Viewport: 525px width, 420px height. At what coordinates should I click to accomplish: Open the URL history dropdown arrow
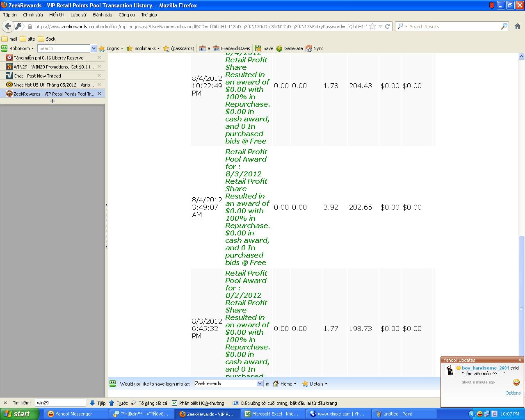pyautogui.click(x=380, y=26)
